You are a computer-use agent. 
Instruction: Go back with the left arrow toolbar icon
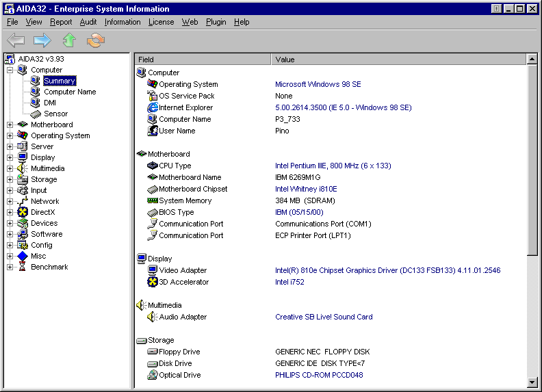16,40
